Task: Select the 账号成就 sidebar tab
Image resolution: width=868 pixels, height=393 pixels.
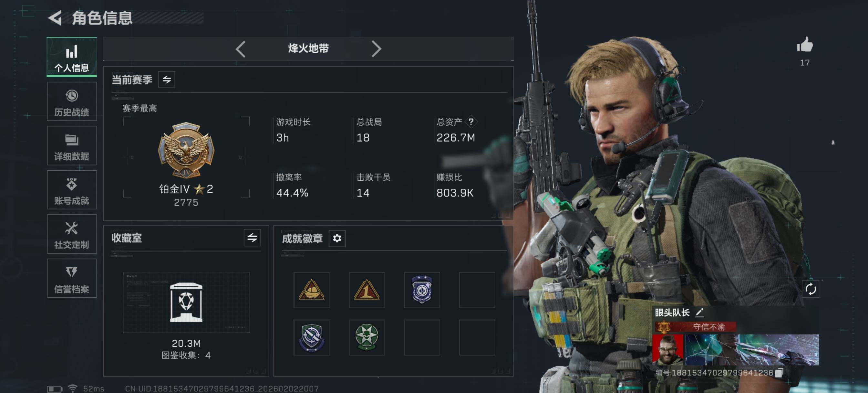Action: click(x=72, y=190)
